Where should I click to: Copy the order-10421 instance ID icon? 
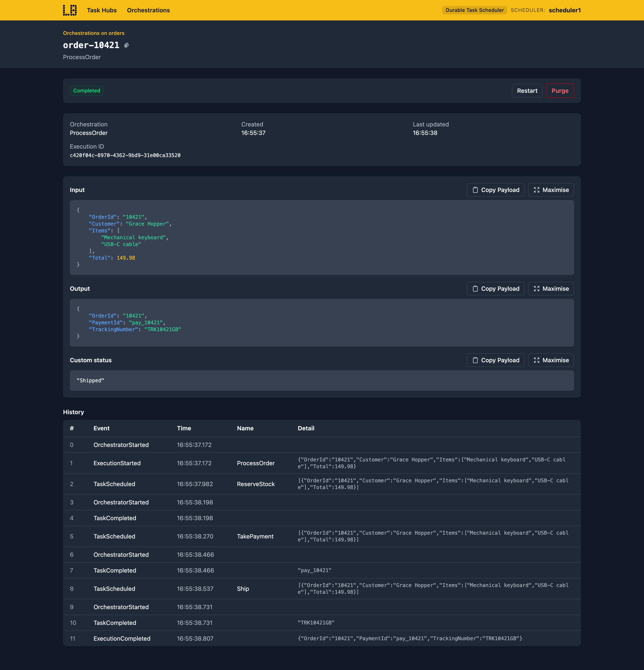(126, 45)
